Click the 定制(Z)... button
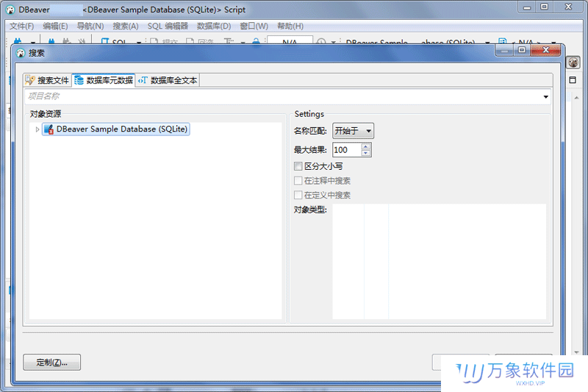The height and width of the screenshot is (392, 588). pyautogui.click(x=51, y=363)
